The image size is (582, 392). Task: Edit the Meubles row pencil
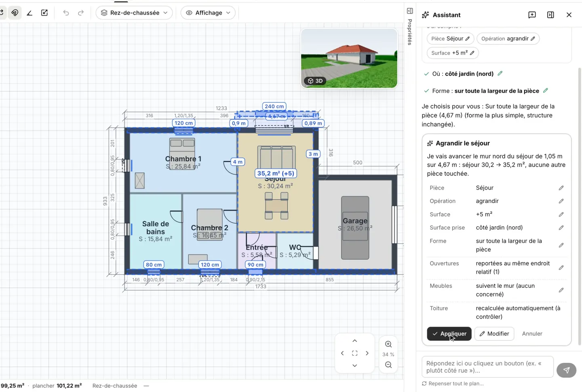click(561, 290)
